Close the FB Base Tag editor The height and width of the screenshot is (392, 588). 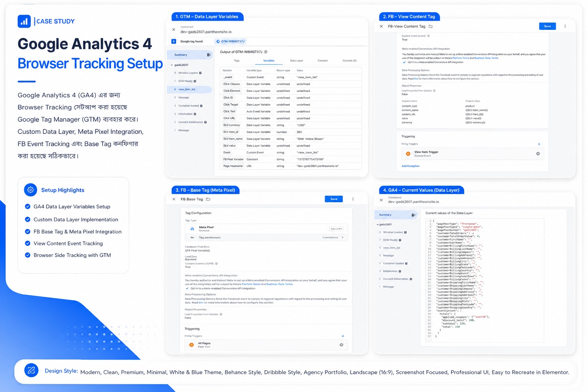174,199
